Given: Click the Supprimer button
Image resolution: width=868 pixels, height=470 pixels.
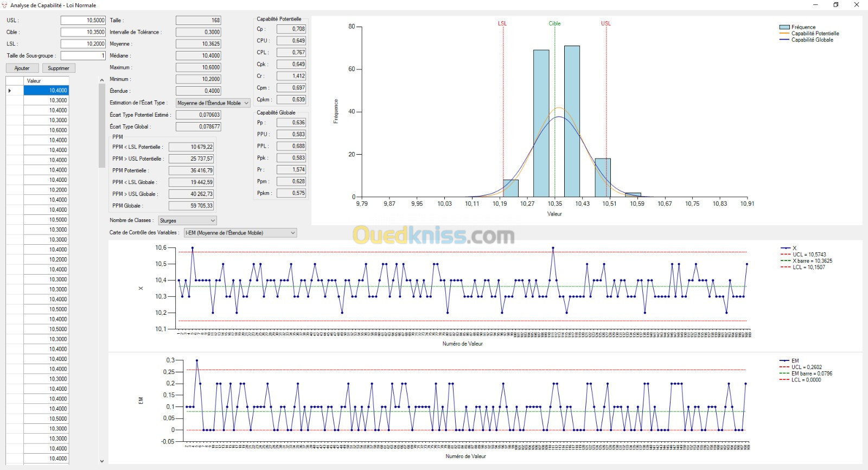Looking at the screenshot, I should [x=59, y=68].
